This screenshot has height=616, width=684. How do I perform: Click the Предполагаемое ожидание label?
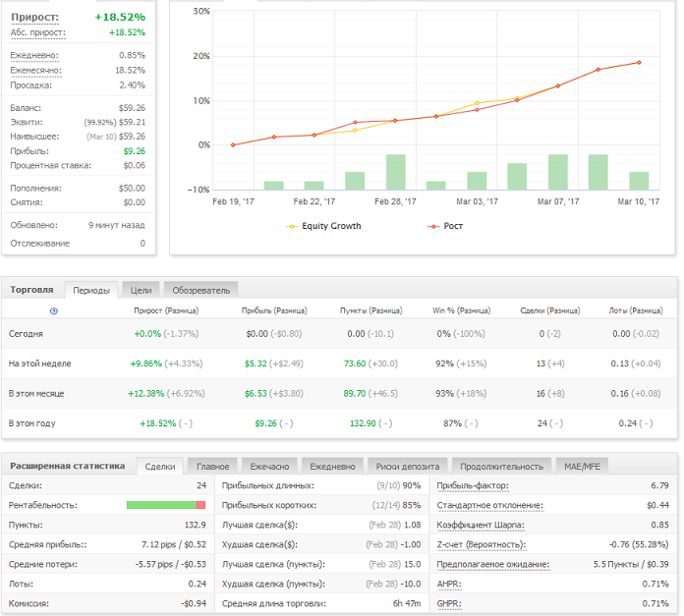tap(493, 564)
